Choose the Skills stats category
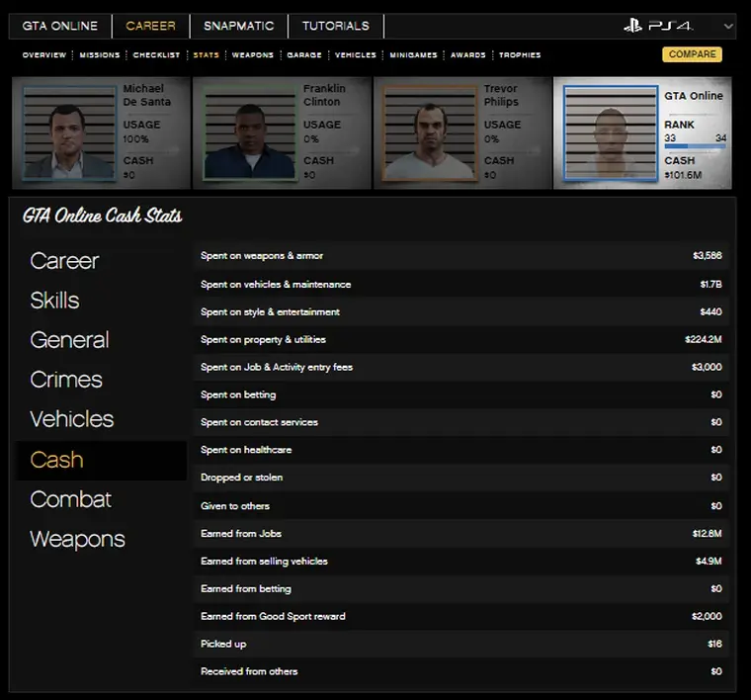Image resolution: width=751 pixels, height=700 pixels. (x=54, y=301)
